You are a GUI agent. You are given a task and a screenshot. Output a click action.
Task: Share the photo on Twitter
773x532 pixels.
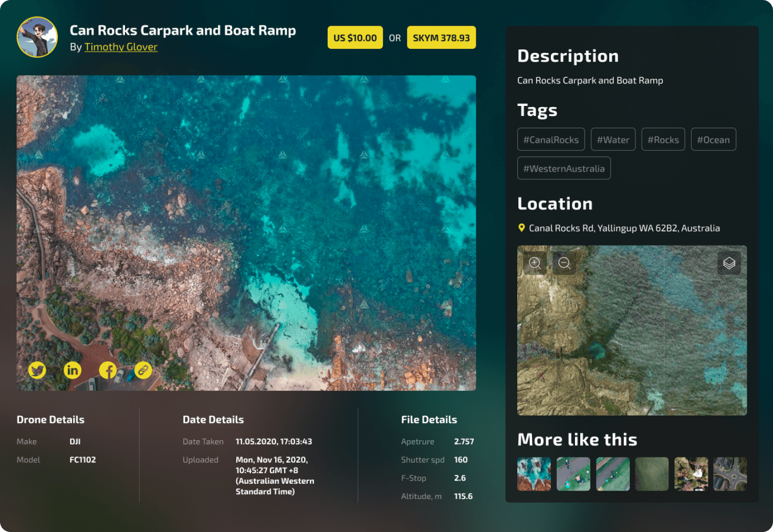pyautogui.click(x=37, y=370)
